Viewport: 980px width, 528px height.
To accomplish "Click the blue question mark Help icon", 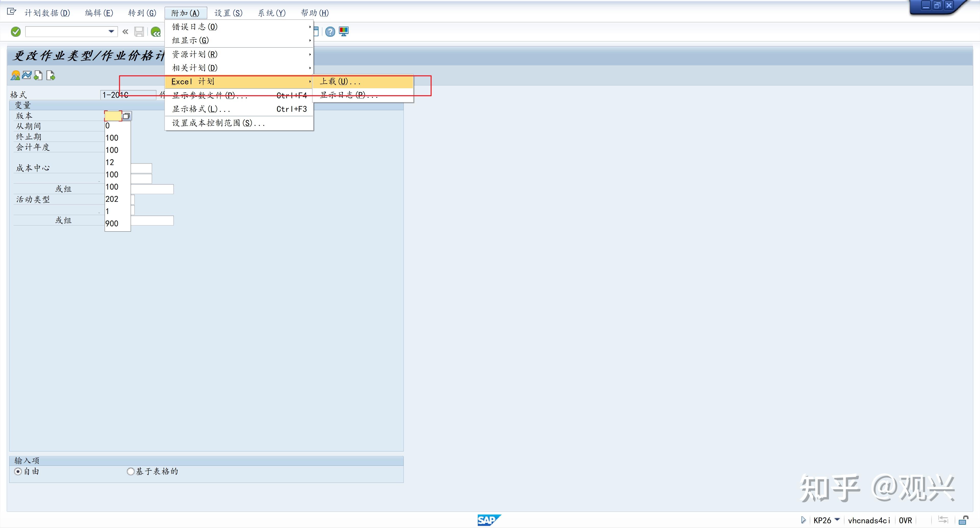I will coord(330,32).
